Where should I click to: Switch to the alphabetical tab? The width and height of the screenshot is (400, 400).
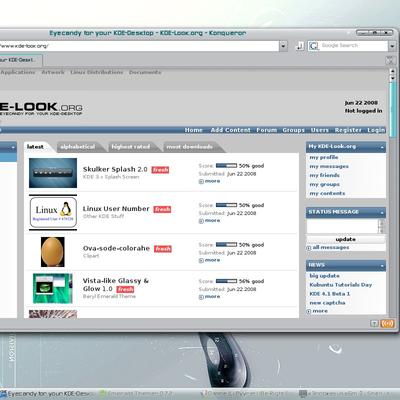coord(78,147)
